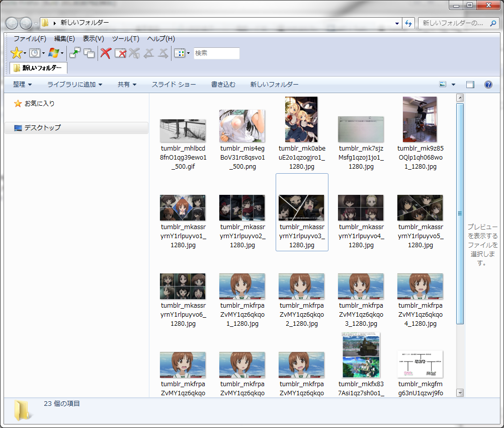Viewport: 504px width, 428px height.
Task: Select thumbnail tumblr_mis4egBoV31rc8qsvo1_500.png
Action: (242, 126)
